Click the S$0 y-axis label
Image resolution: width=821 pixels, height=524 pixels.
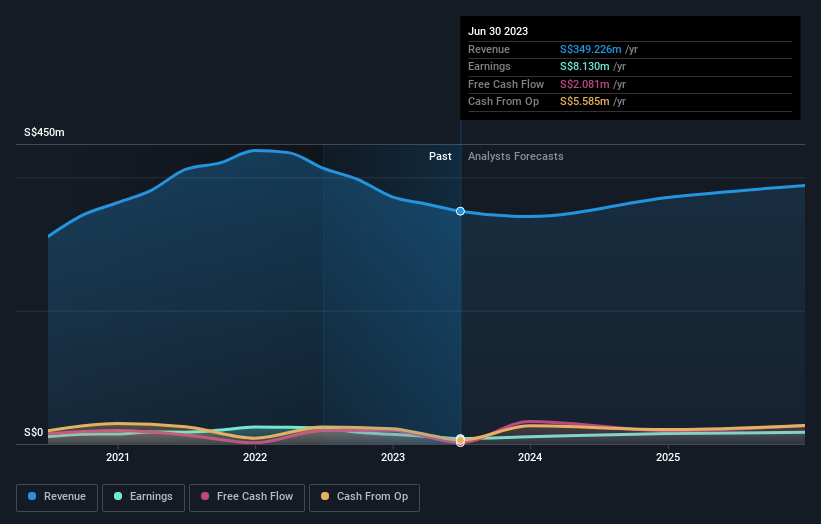34,432
